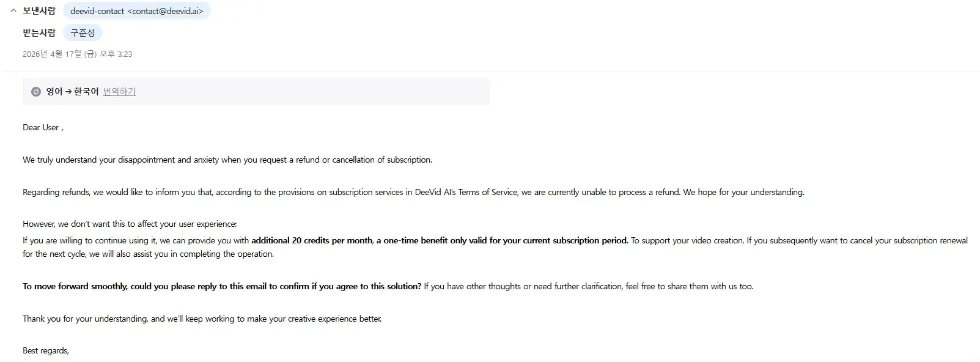Collapse the email header chevron
The height and width of the screenshot is (362, 980).
(x=13, y=11)
